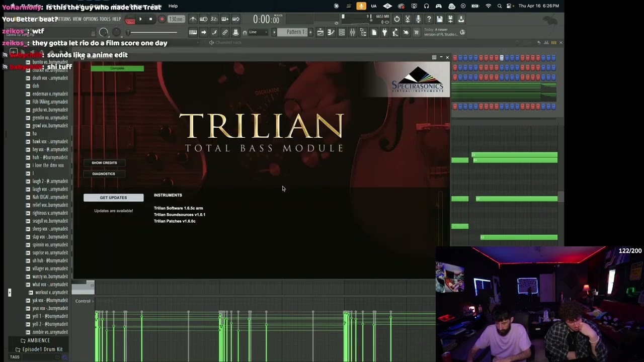Save the project with floppy icon
The image size is (644, 362).
click(440, 19)
